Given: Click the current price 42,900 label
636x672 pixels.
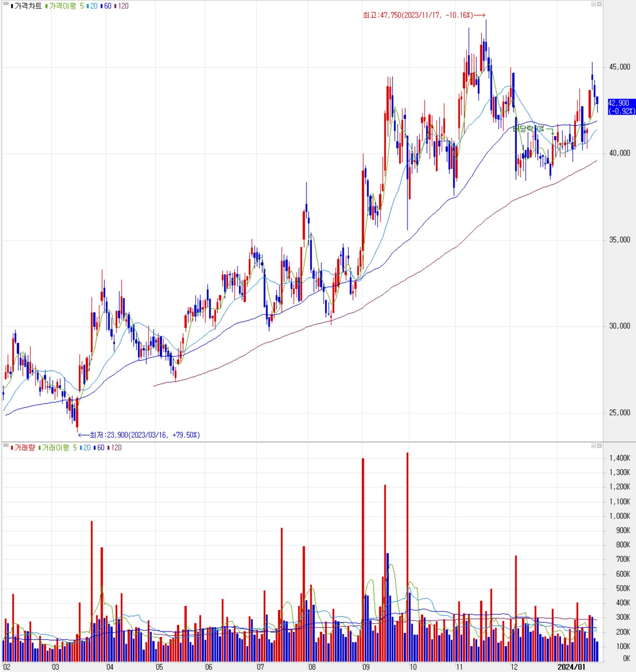Looking at the screenshot, I should pyautogui.click(x=621, y=107).
